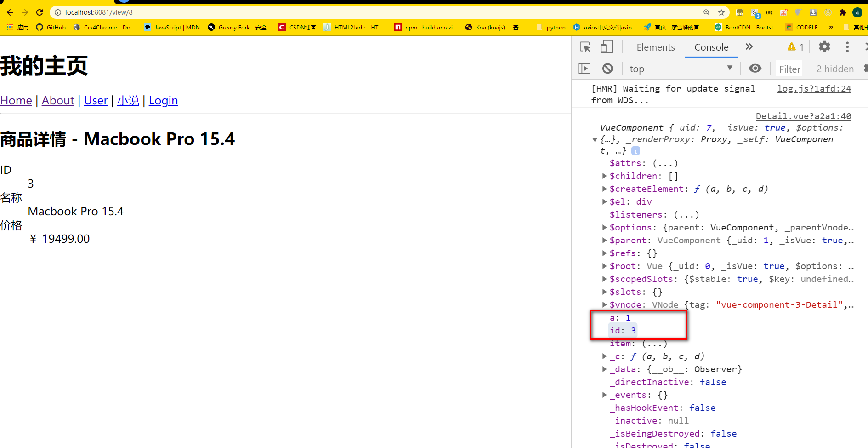Open the JavaScript | MDN bookmark
Image resolution: width=868 pixels, height=448 pixels.
172,27
